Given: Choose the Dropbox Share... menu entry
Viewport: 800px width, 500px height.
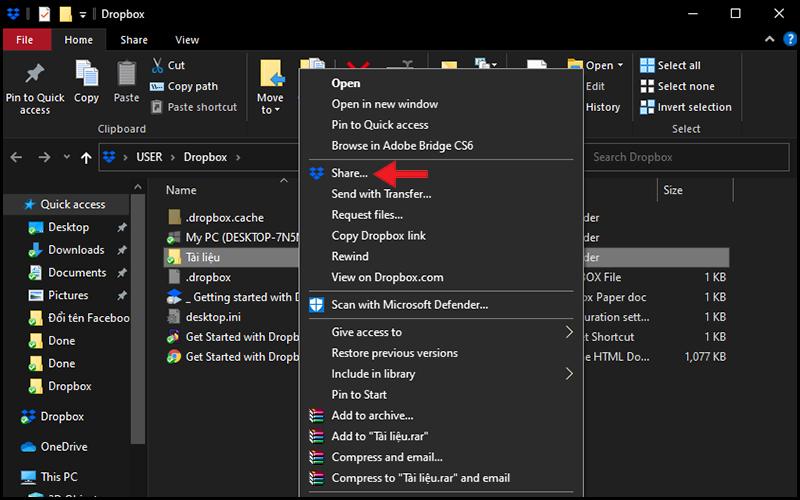Looking at the screenshot, I should click(349, 173).
